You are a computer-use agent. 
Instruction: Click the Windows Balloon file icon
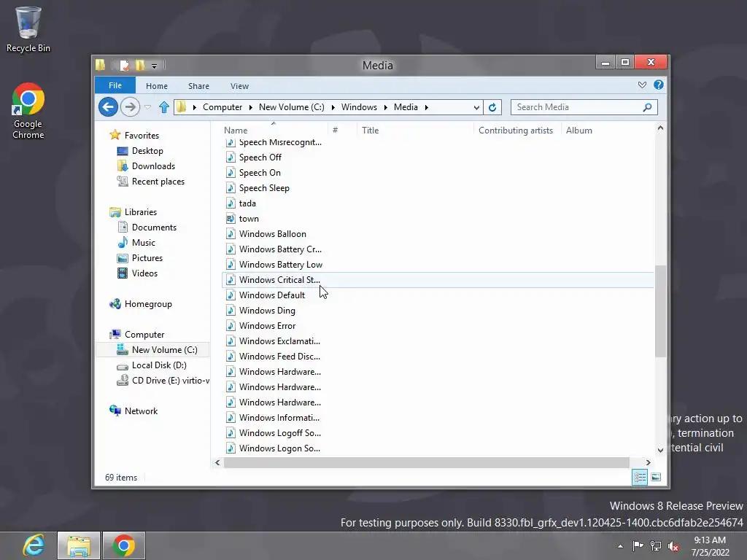231,234
